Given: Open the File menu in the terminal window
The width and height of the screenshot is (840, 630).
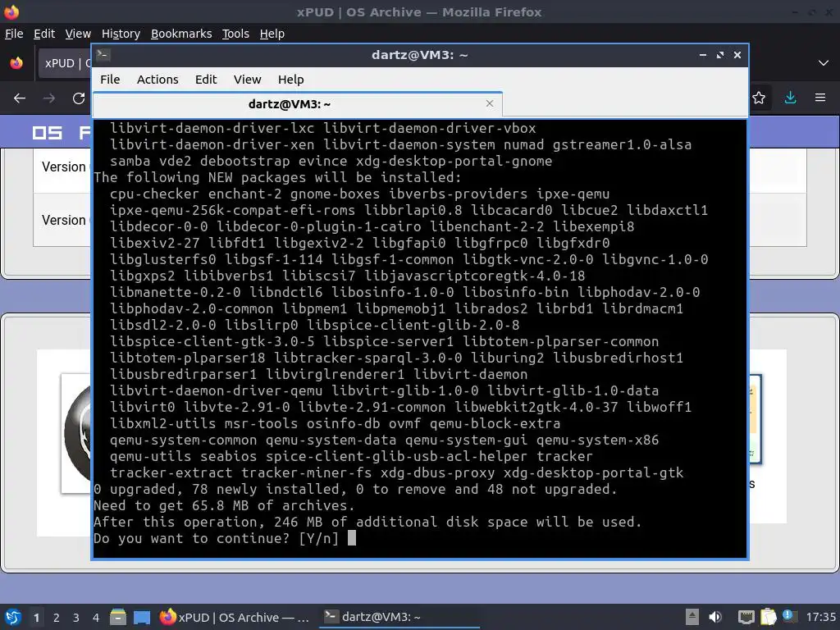Looking at the screenshot, I should tap(110, 80).
